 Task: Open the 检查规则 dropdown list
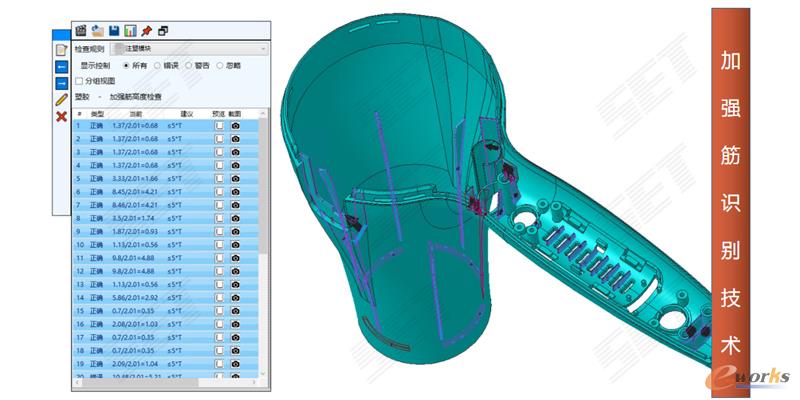(x=190, y=48)
